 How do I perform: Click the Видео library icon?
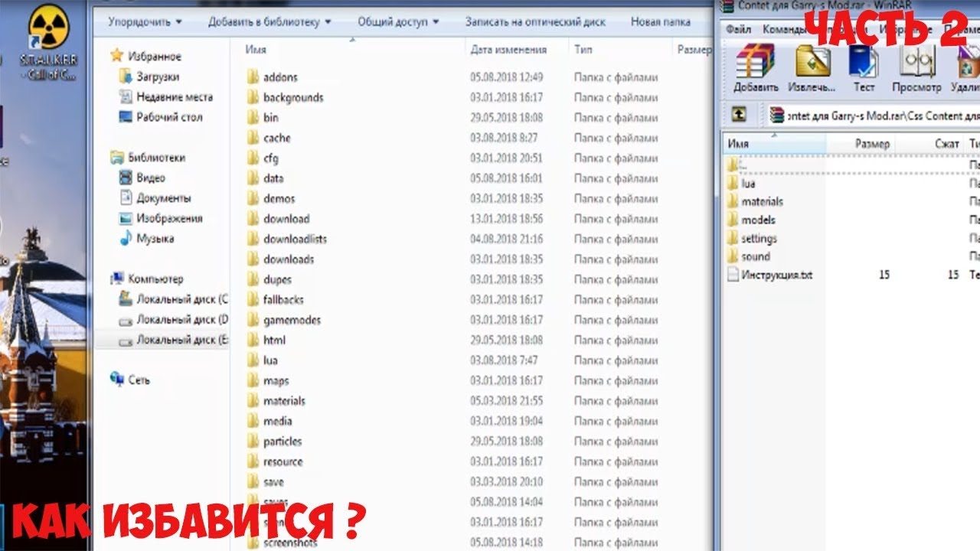[126, 178]
